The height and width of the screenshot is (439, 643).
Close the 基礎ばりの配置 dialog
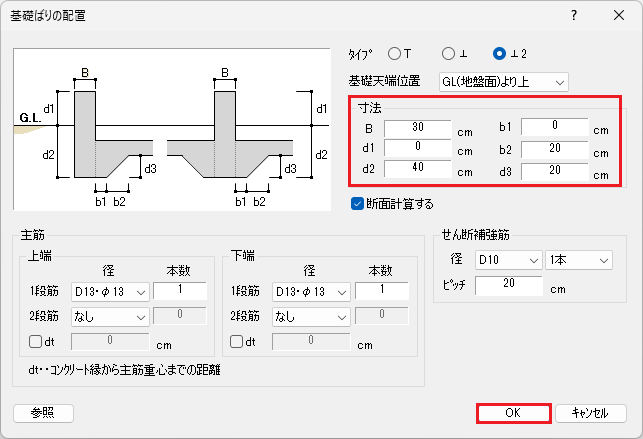[x=619, y=15]
